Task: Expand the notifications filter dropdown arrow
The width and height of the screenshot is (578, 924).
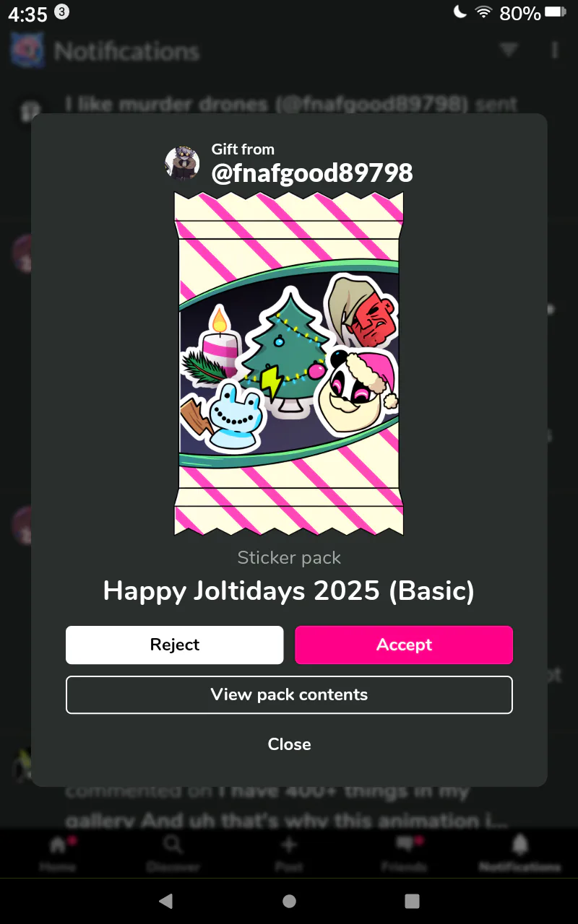Action: [509, 50]
